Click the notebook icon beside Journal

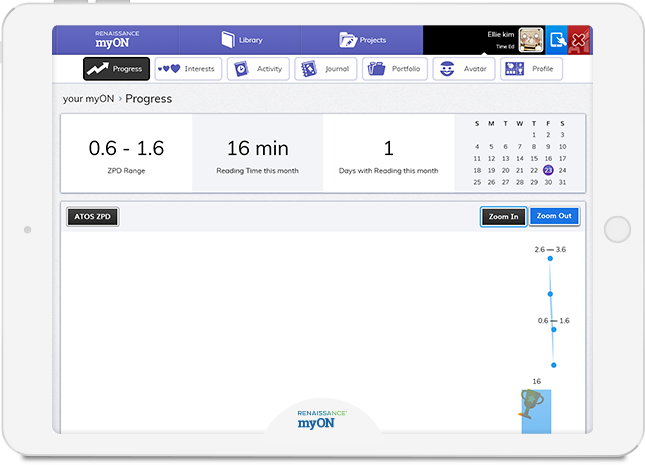pyautogui.click(x=309, y=69)
